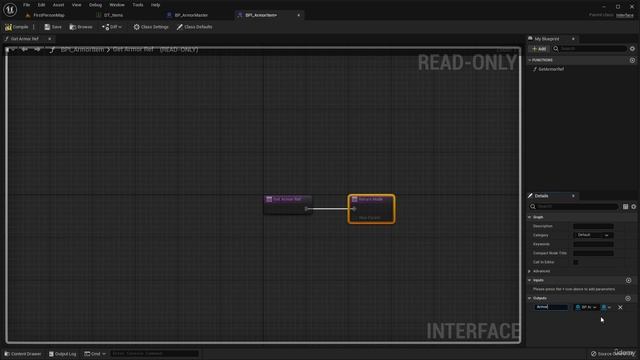Click the Add button in My Blueprint
Image resolution: width=640 pixels, height=360 pixels.
point(539,49)
